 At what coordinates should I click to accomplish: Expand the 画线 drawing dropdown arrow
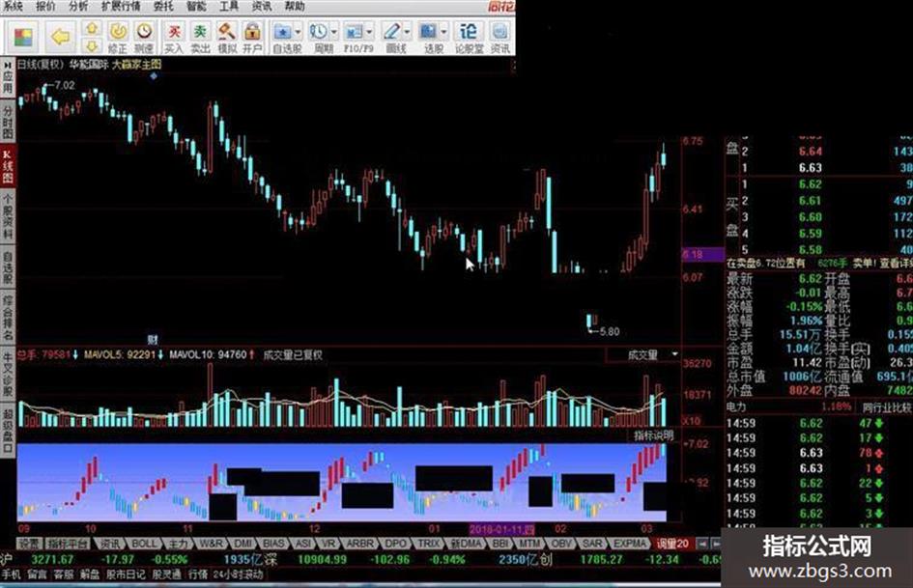click(x=407, y=32)
